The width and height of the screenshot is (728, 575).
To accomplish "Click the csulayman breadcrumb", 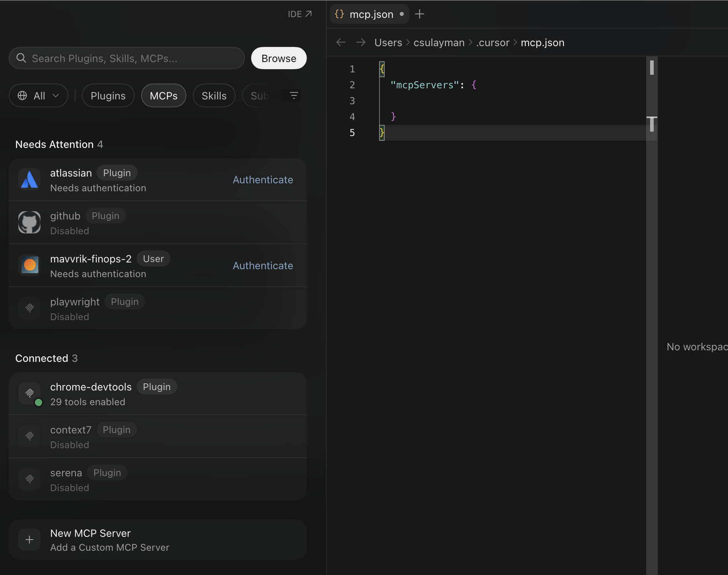I will (439, 43).
